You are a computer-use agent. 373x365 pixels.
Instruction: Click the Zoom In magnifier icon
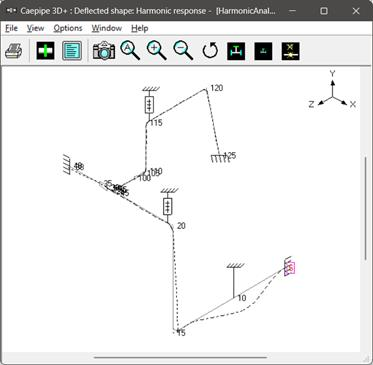(x=157, y=51)
